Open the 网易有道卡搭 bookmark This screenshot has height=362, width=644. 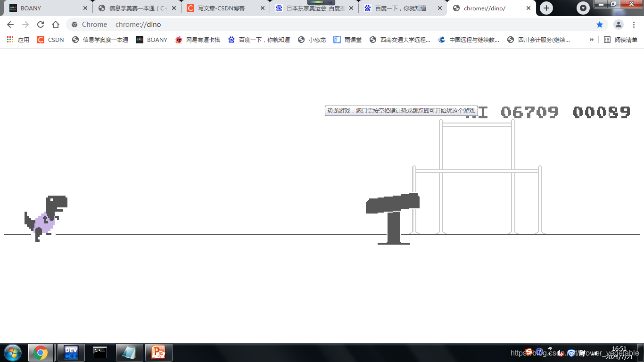pos(198,40)
